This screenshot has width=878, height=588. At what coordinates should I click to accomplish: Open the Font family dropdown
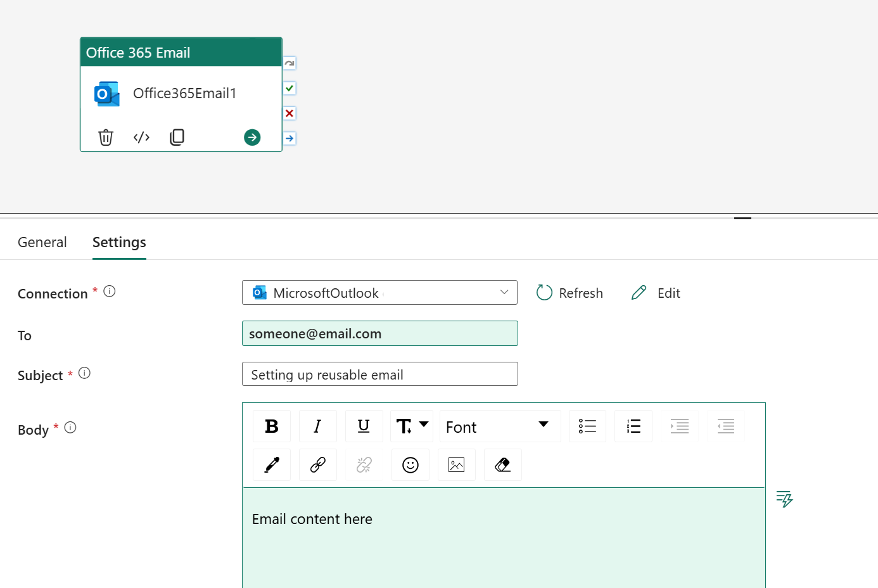500,426
